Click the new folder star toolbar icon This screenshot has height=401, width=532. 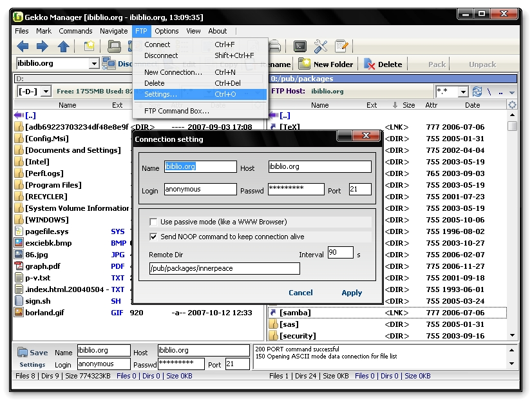pyautogui.click(x=90, y=46)
